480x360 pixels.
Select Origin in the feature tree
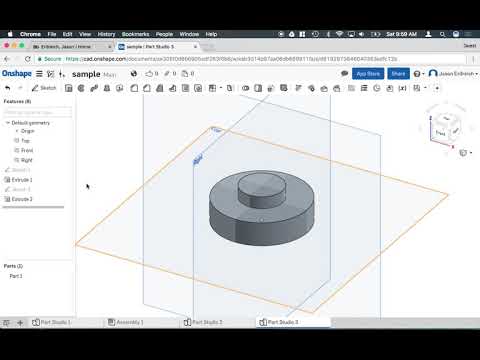click(28, 131)
